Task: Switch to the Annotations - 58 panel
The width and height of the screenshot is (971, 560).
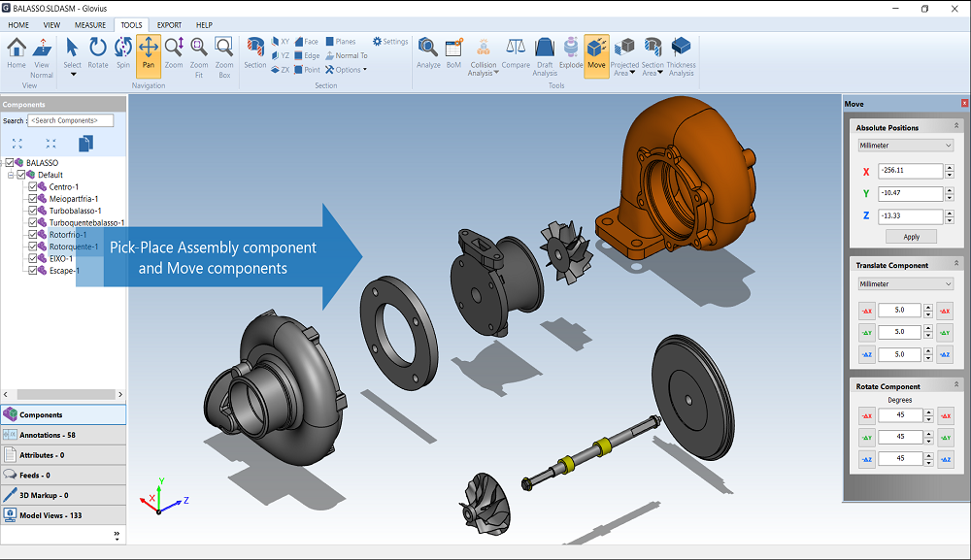Action: [x=63, y=435]
